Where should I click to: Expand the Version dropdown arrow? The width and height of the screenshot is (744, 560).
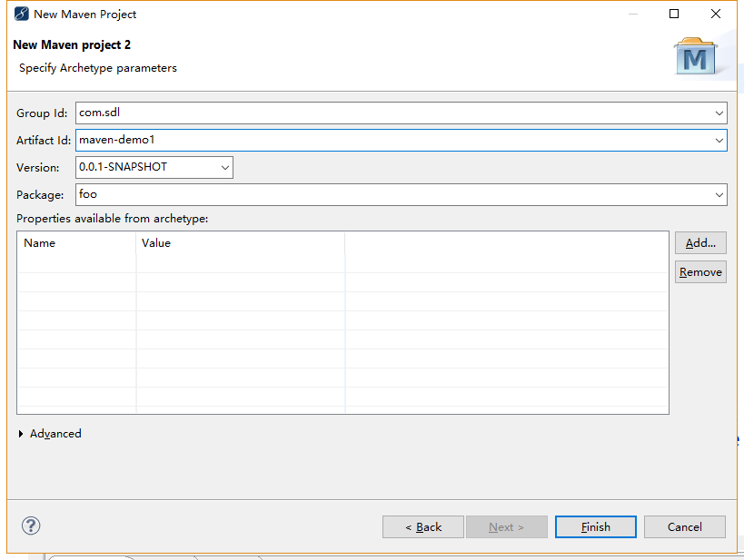[225, 167]
